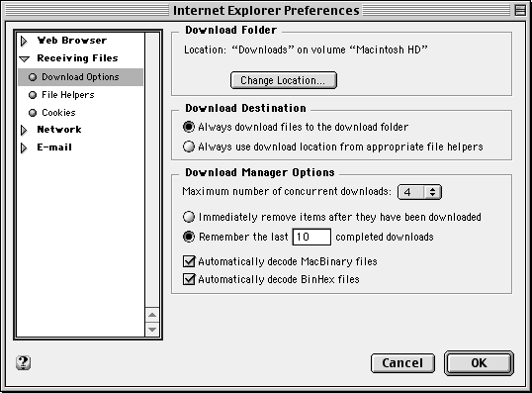
Task: Select Always use download location from file helpers
Action: coord(189,147)
